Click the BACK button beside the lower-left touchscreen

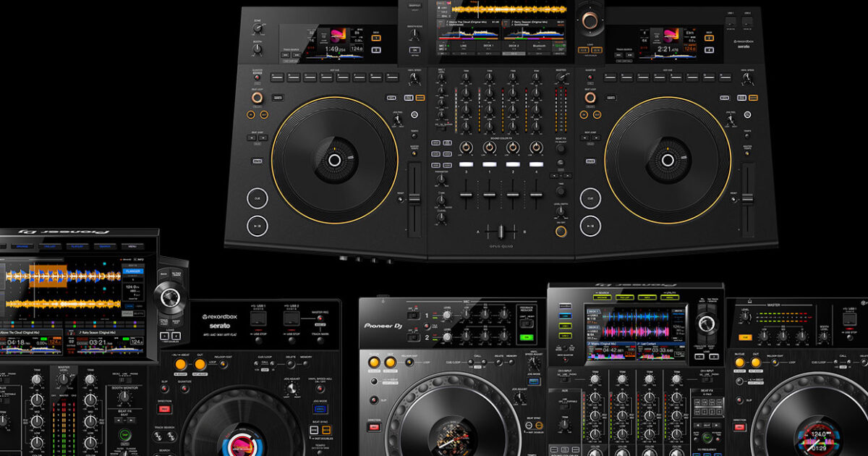pos(163,274)
